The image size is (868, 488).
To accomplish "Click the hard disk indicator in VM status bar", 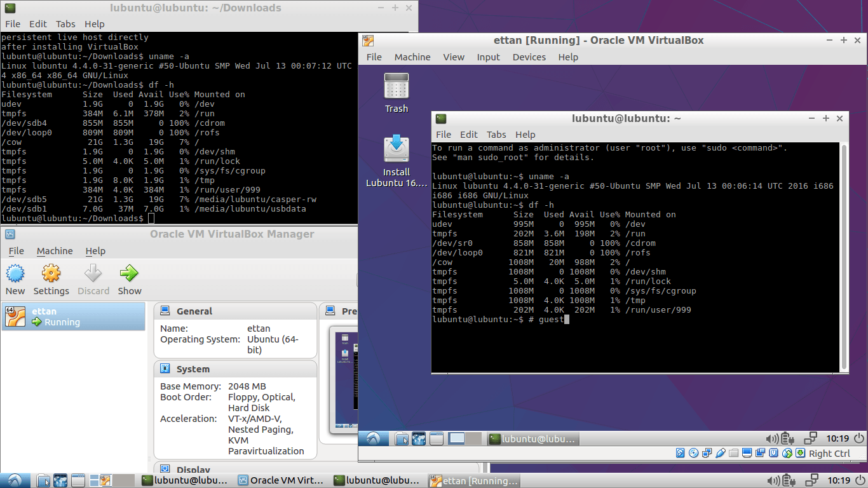I will [x=681, y=453].
